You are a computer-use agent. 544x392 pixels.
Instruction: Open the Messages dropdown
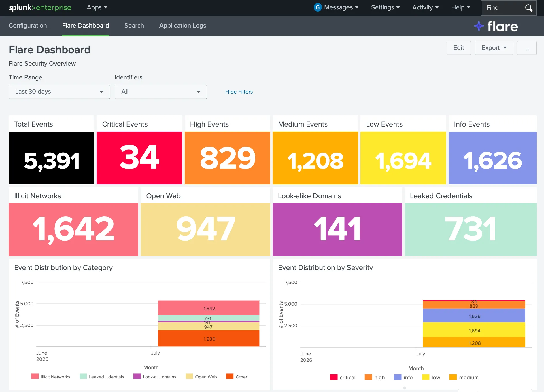[x=341, y=7]
